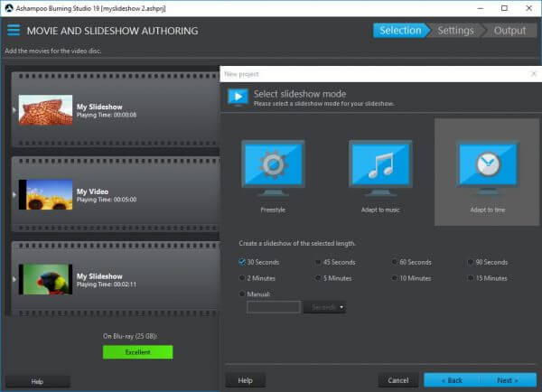542x392 pixels.
Task: Select the red starfish slideshow thumbnail
Action: tap(46, 110)
